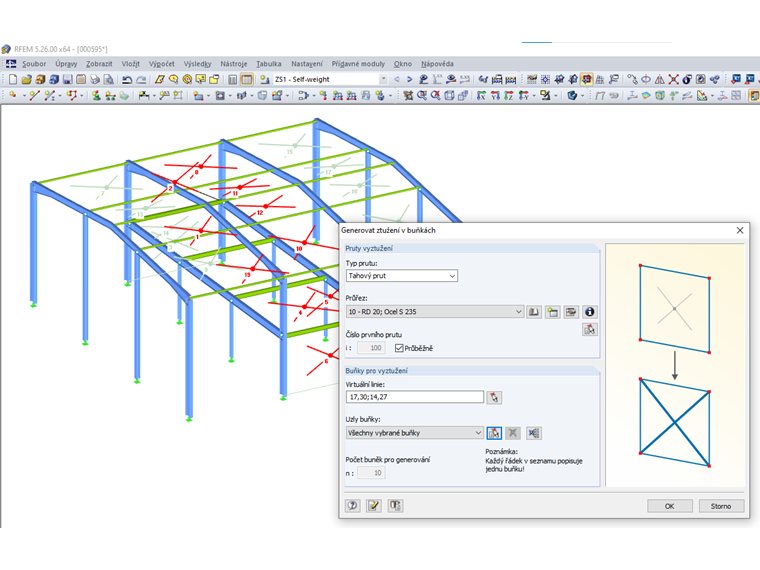Cancel the dialog with Storno

click(x=721, y=506)
